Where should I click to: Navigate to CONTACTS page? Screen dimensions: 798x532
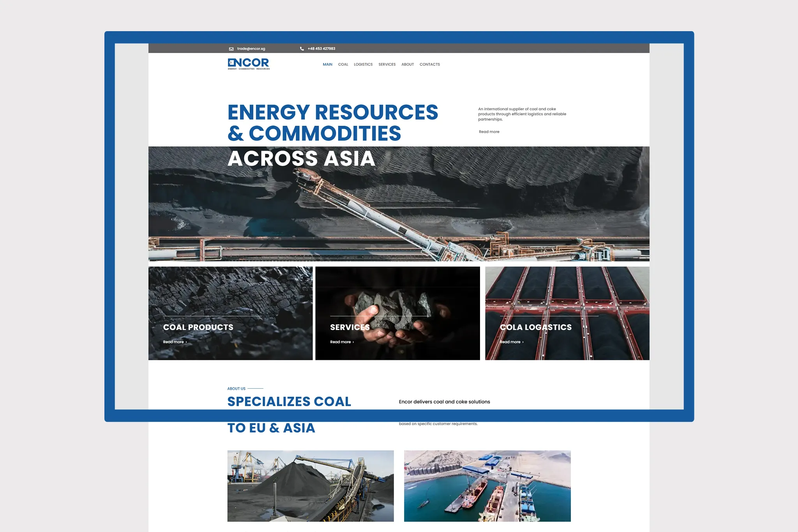(429, 65)
